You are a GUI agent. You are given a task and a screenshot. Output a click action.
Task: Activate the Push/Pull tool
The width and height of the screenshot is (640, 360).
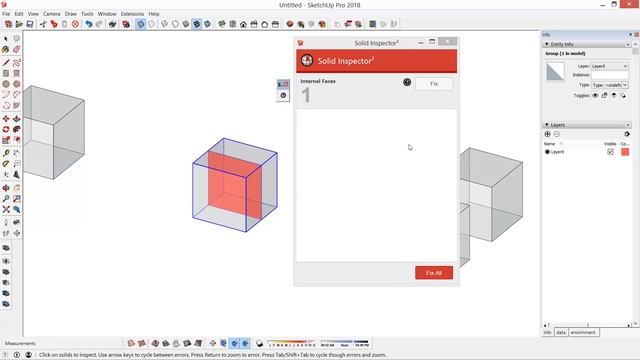tap(16, 118)
